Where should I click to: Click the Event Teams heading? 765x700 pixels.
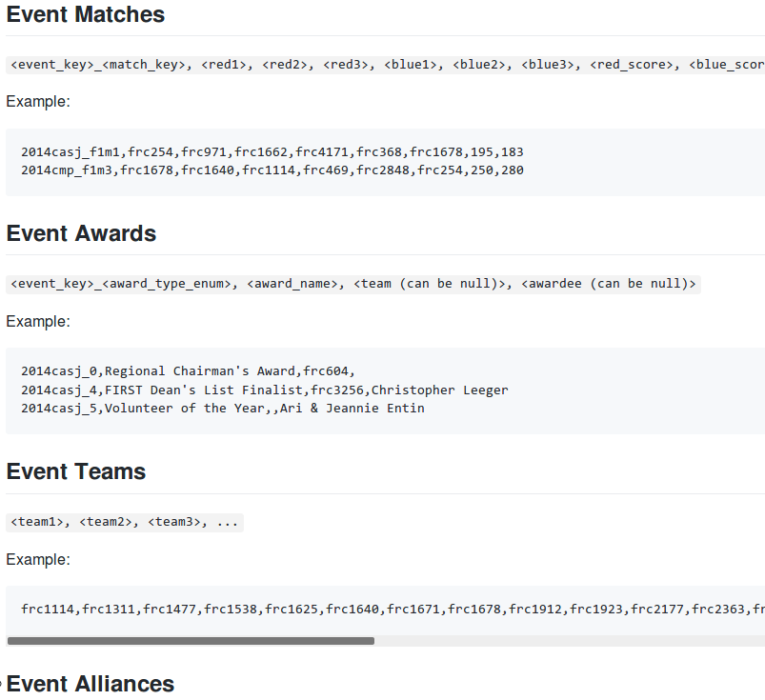(x=76, y=472)
